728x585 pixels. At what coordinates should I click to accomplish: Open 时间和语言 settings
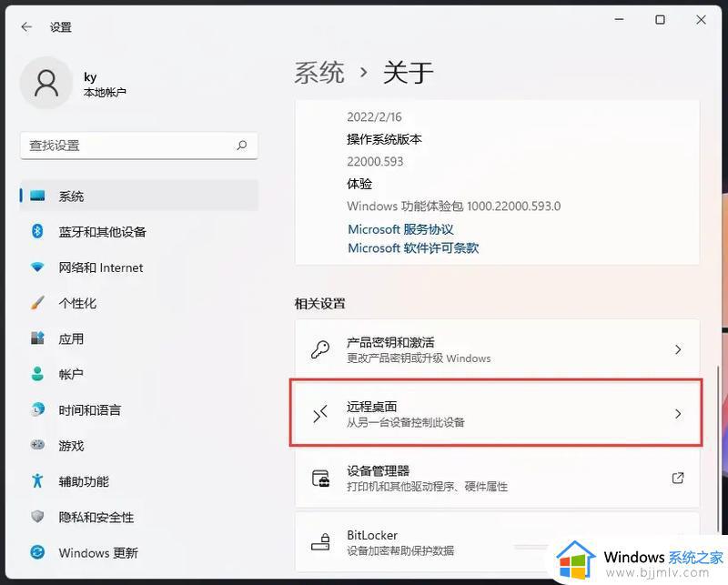pos(139,409)
